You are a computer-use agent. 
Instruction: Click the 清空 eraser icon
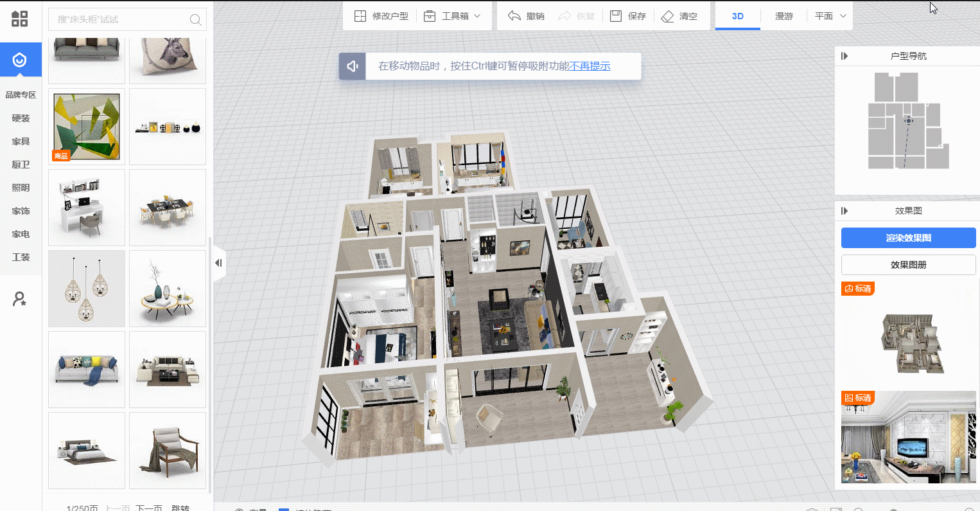[x=667, y=16]
